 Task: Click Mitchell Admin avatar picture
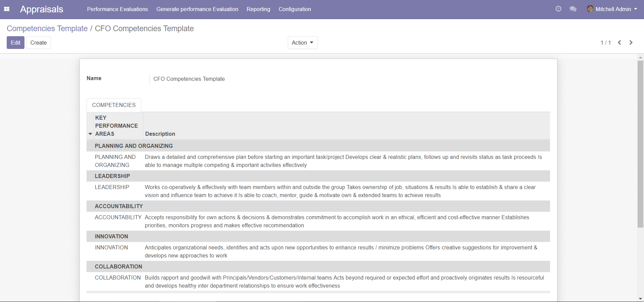point(590,9)
